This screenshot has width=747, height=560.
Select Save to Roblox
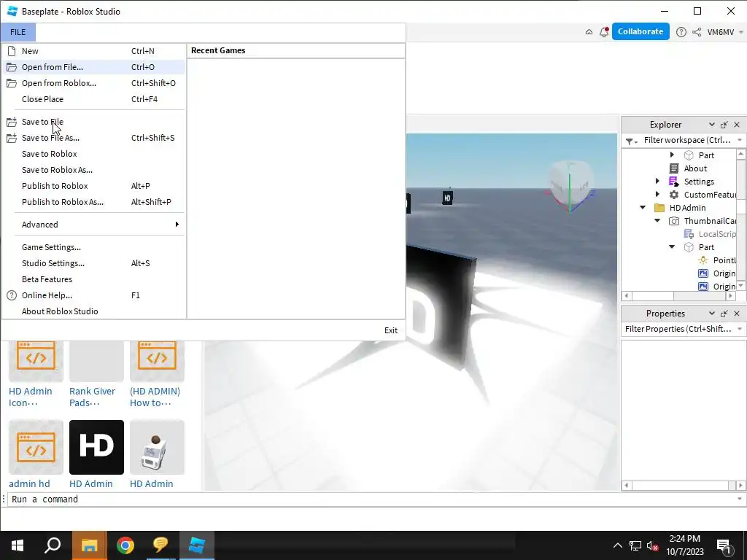93,154
